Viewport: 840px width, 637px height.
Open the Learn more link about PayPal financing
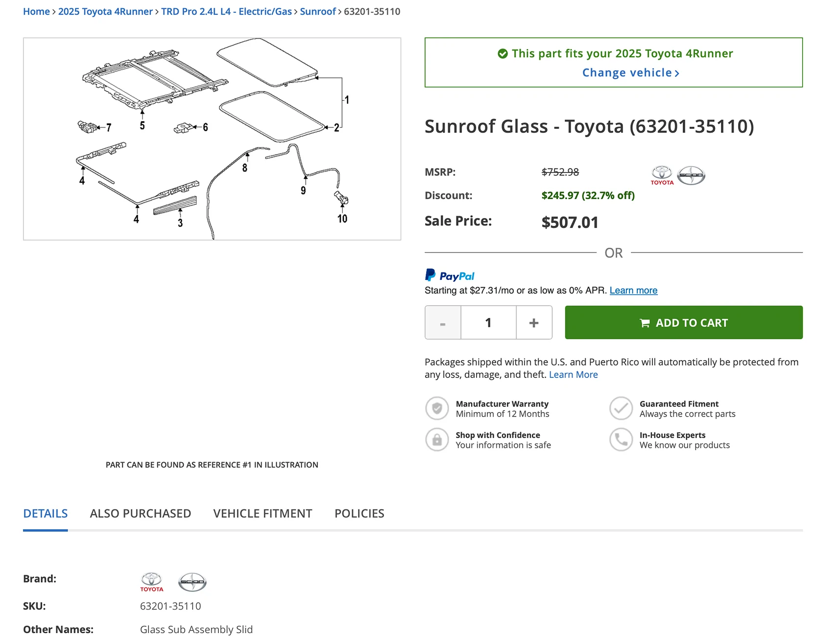tap(633, 290)
